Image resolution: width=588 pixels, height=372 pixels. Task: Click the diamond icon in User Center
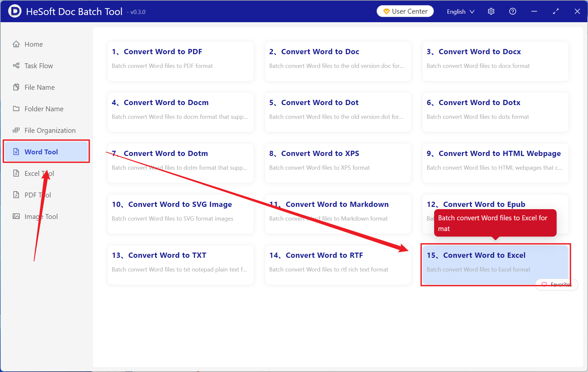386,11
